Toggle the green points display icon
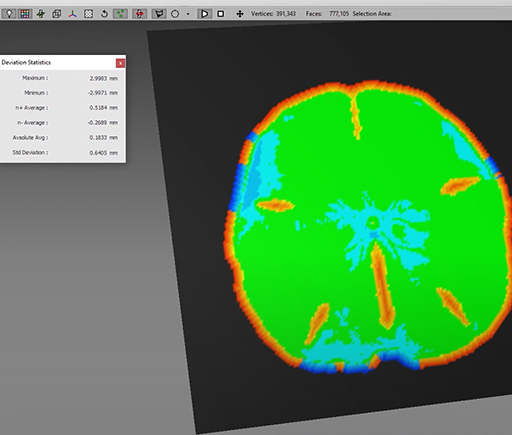The width and height of the screenshot is (512, 435). (x=120, y=14)
